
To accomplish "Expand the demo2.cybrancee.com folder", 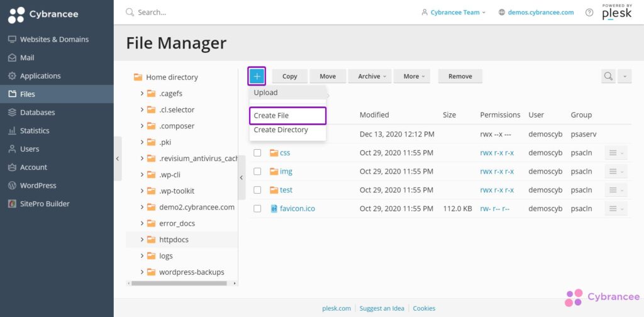I will (142, 207).
